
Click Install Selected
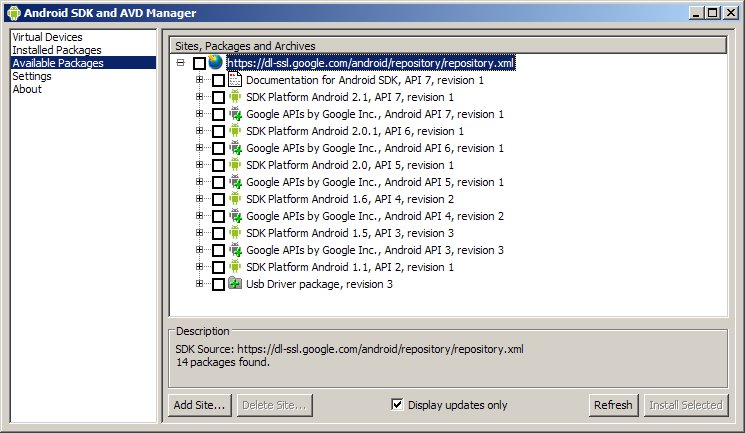coord(686,405)
